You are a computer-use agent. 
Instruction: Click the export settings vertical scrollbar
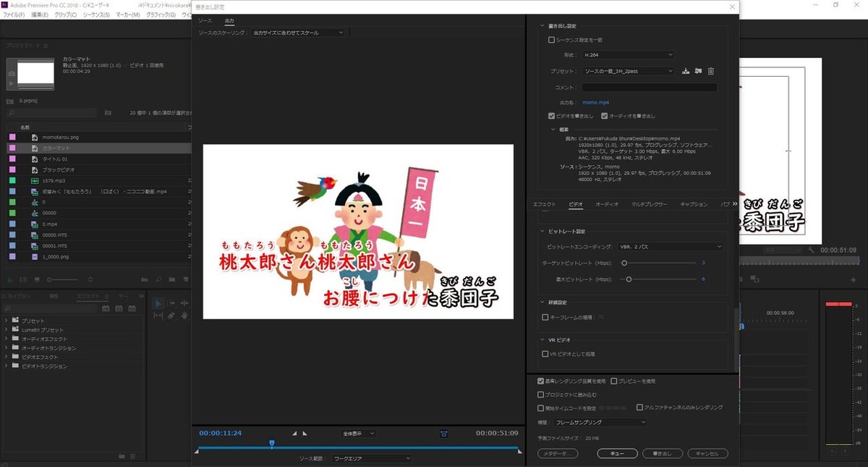tap(736, 340)
